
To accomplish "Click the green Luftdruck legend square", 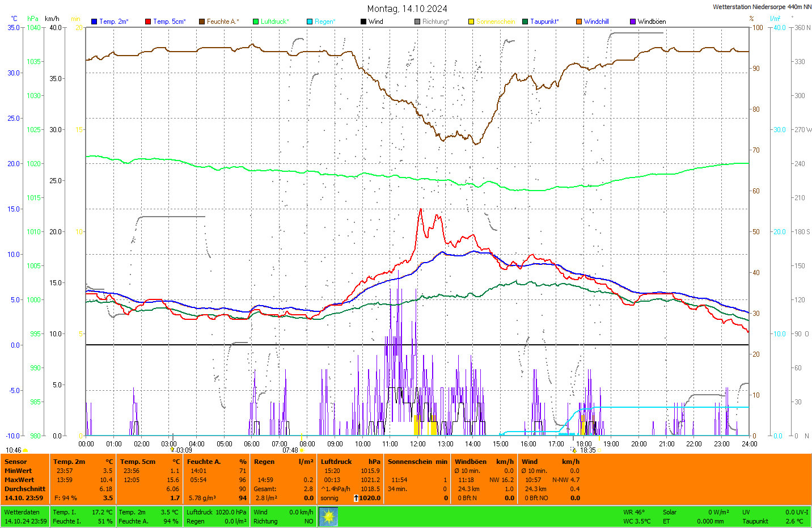I will [256, 22].
